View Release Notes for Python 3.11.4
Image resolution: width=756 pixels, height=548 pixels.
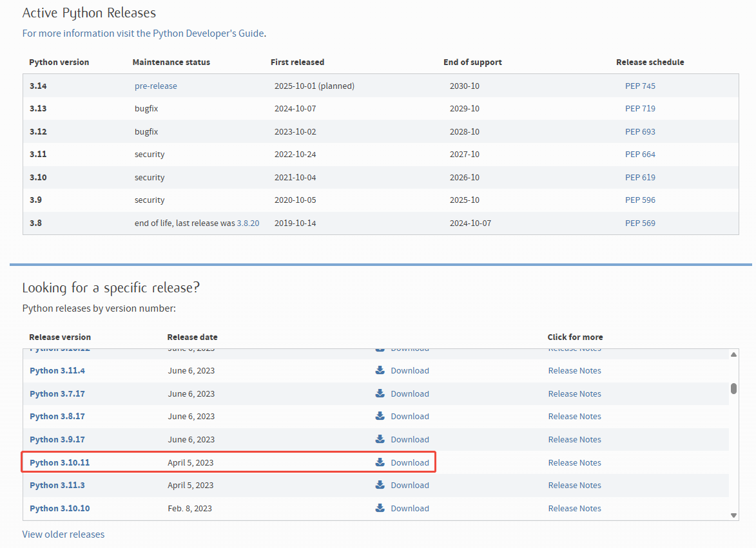point(575,370)
